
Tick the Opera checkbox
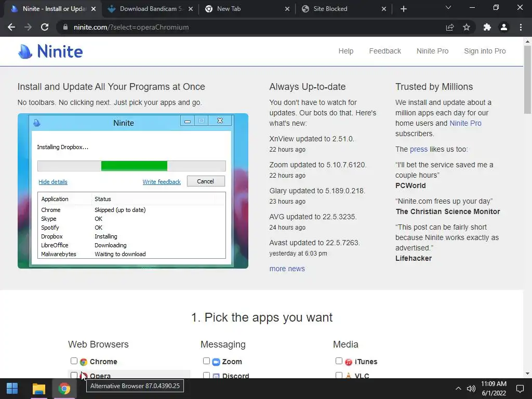click(74, 375)
